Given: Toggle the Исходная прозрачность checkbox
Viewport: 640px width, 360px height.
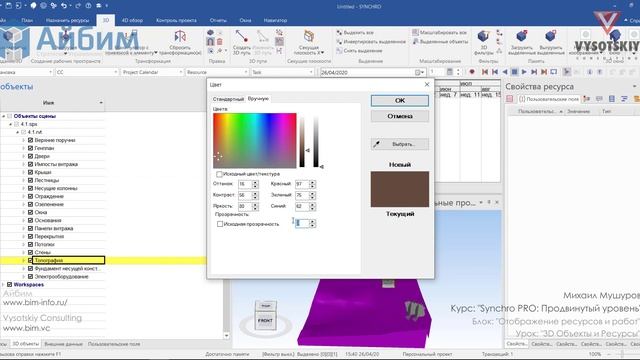Looking at the screenshot, I should tap(220, 224).
